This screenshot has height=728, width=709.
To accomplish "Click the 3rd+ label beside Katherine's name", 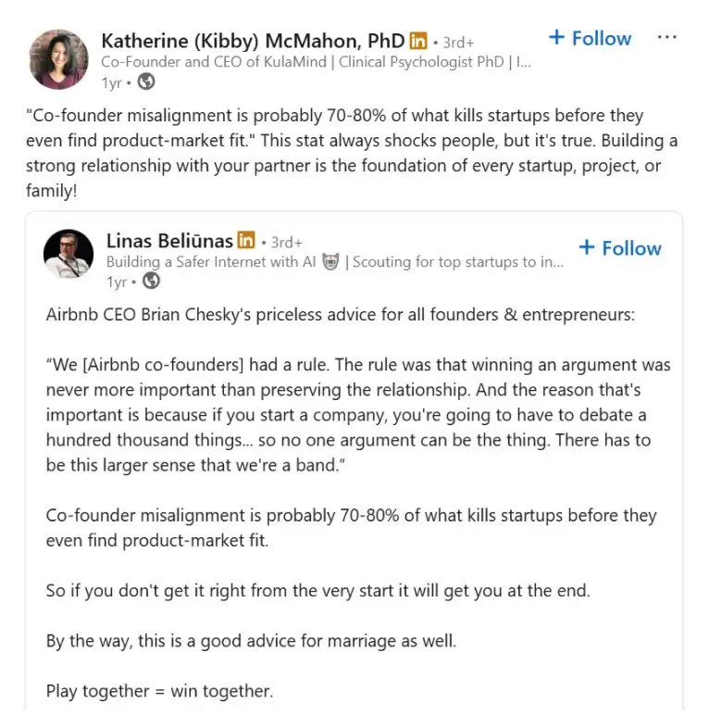I will pos(459,42).
